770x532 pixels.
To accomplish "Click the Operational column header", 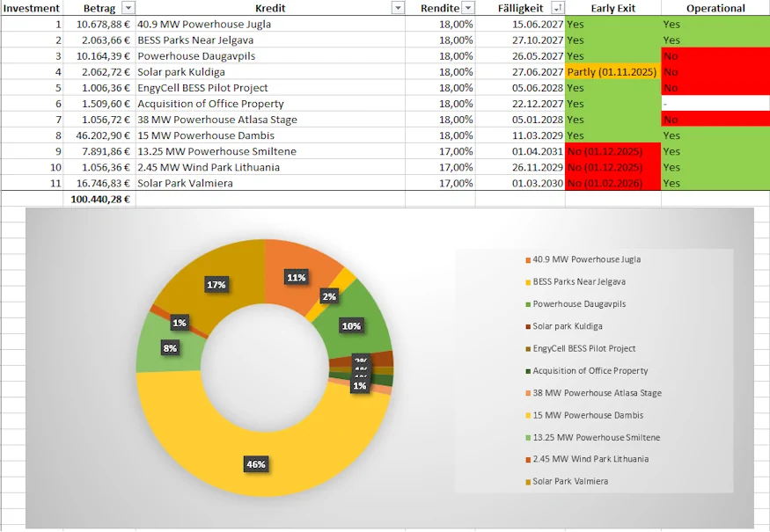I will [715, 8].
